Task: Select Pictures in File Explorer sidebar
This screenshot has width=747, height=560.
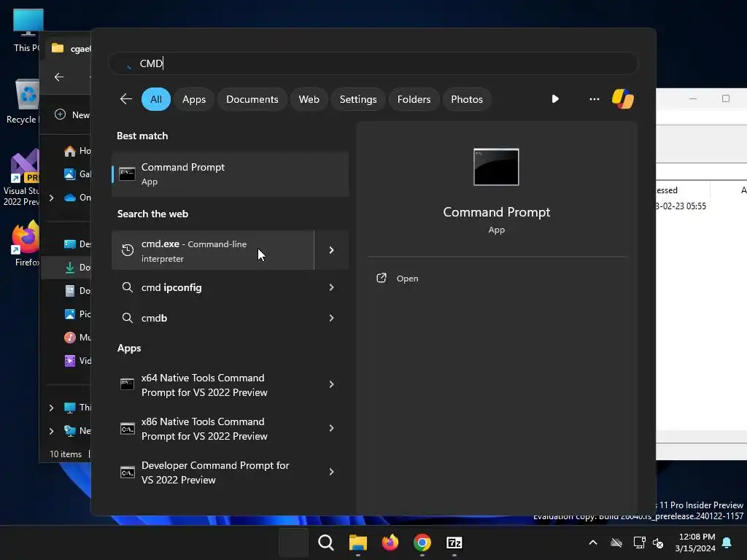Action: [x=76, y=314]
